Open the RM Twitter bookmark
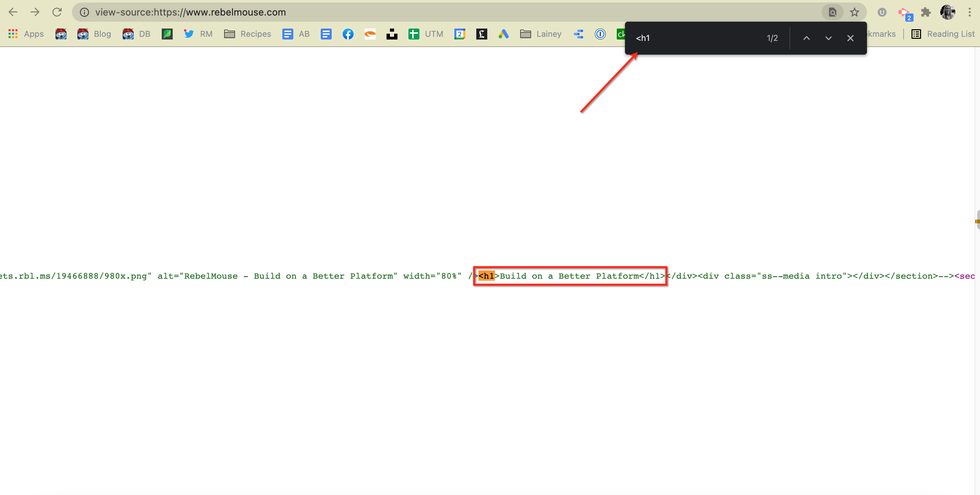The height and width of the screenshot is (495, 980). 198,34
